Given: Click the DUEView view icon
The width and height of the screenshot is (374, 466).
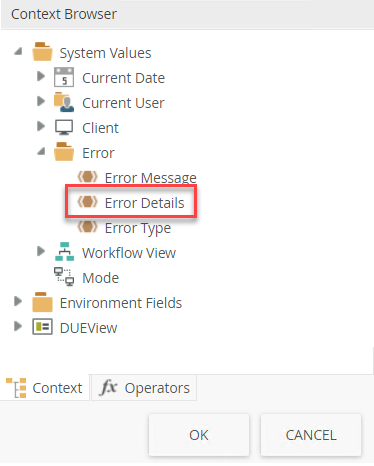Looking at the screenshot, I should click(x=42, y=327).
